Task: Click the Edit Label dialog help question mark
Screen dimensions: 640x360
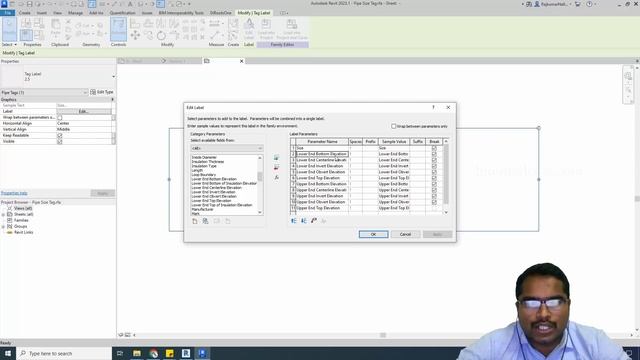Action: (x=433, y=107)
